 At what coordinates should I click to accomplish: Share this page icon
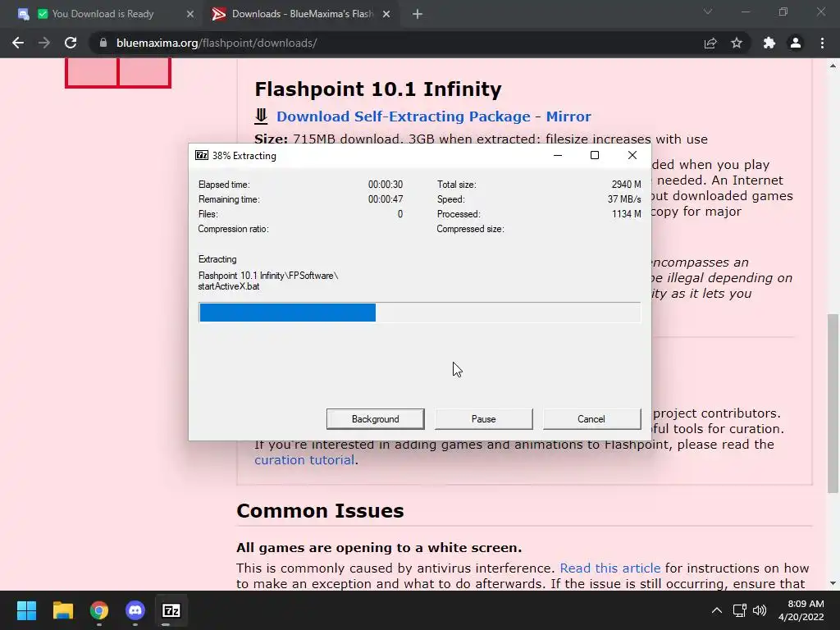click(710, 43)
